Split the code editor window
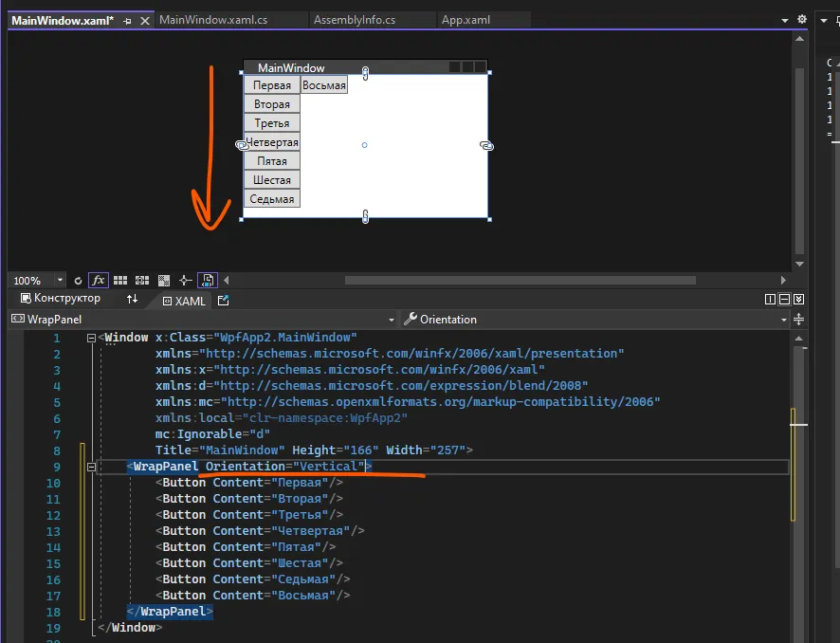 coord(798,320)
